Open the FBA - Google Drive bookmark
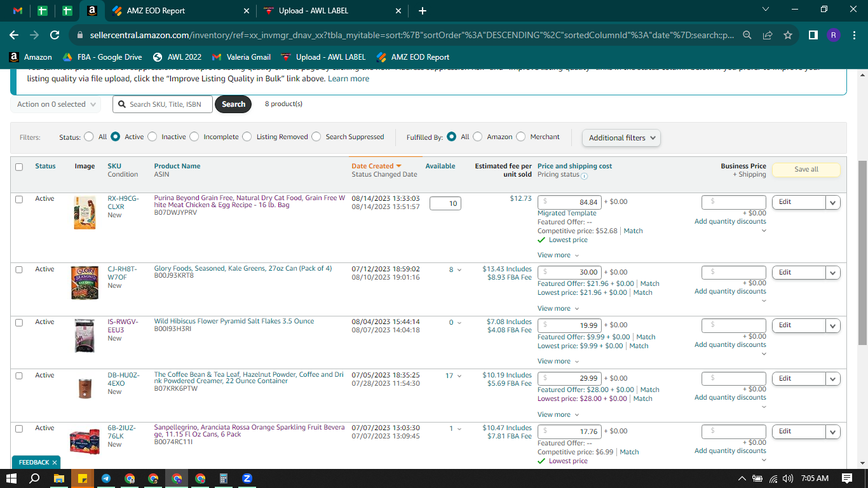The width and height of the screenshot is (868, 488). 102,57
